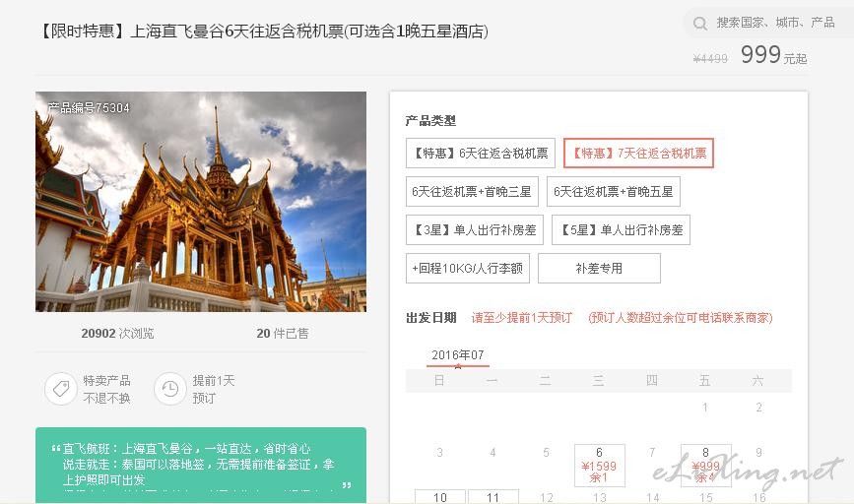Select July 11 on calendar
854x504 pixels.
coord(493,497)
